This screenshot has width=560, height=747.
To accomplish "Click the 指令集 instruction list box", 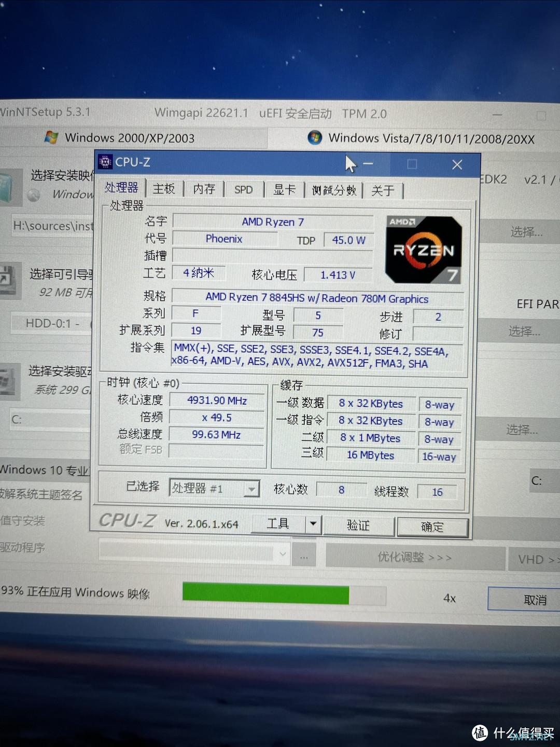I will [x=317, y=356].
